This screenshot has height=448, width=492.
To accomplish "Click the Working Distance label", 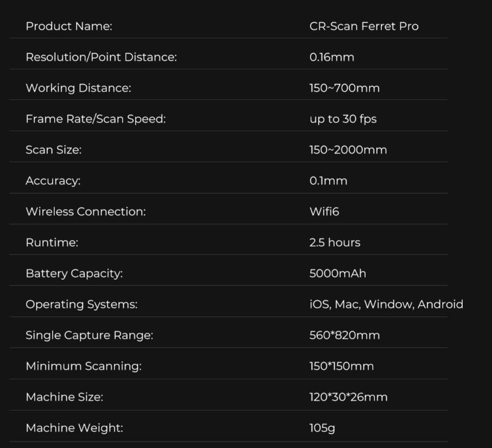I will point(78,88).
